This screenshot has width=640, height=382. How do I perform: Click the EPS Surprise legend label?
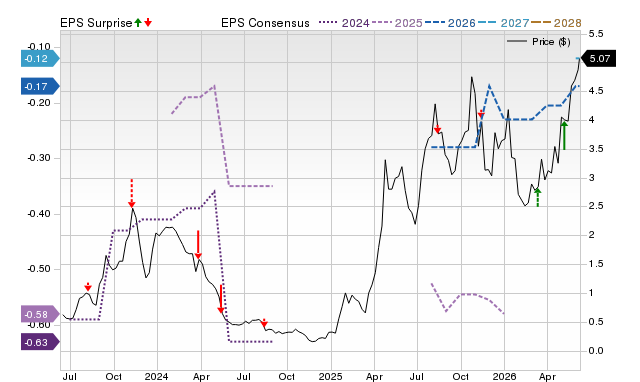click(96, 23)
